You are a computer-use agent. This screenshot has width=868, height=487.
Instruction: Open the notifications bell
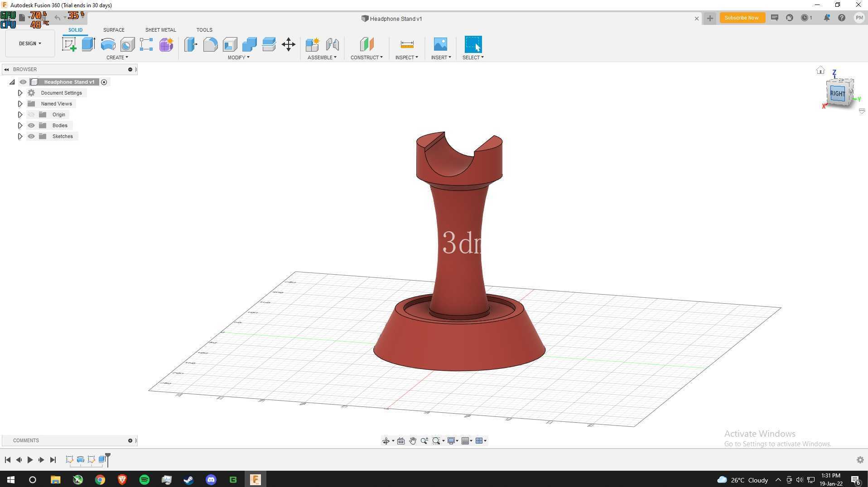click(x=827, y=18)
